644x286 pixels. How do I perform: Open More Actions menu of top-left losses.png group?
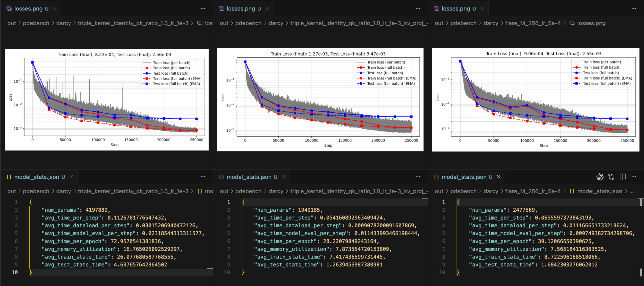pos(203,8)
